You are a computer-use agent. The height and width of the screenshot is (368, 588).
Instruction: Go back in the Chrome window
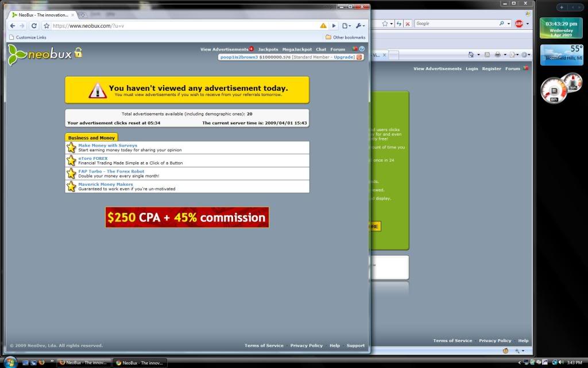coord(13,26)
